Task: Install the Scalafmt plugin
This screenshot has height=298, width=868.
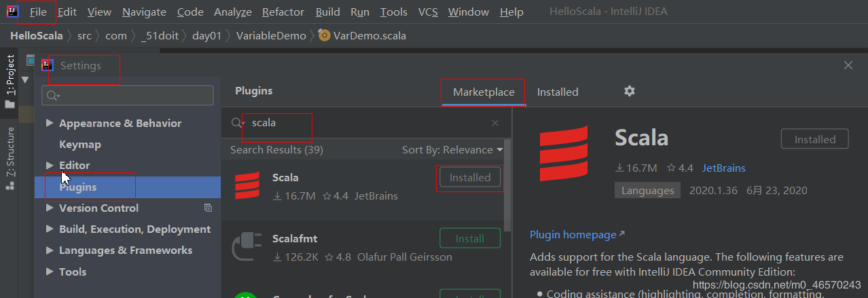Action: click(x=470, y=238)
